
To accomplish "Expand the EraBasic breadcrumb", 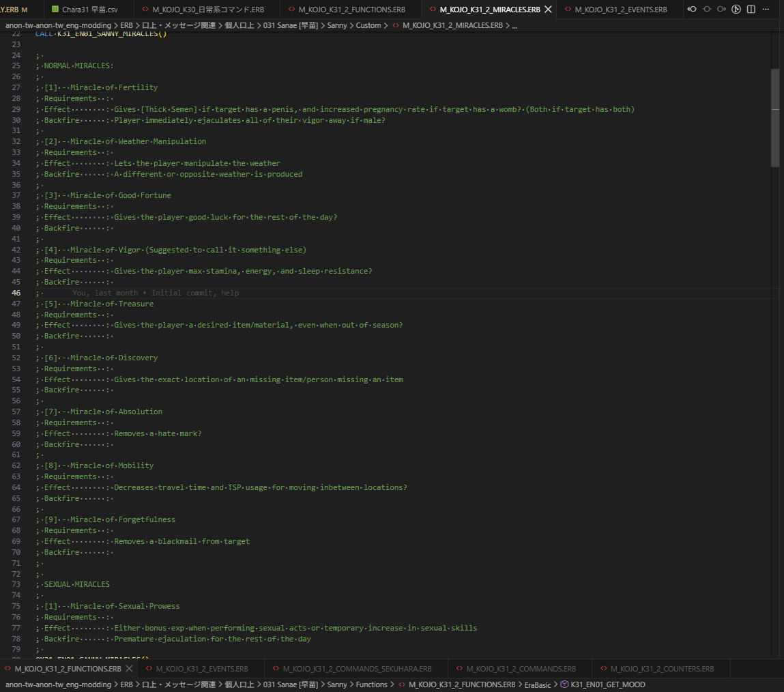I will [538, 685].
